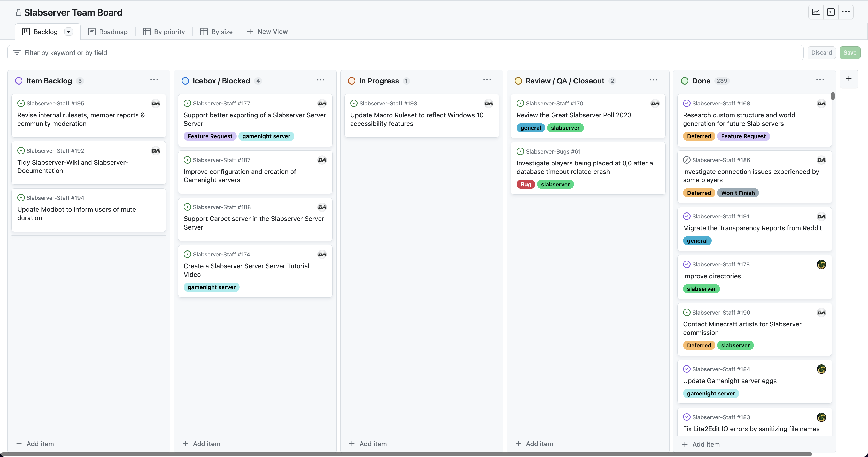The height and width of the screenshot is (457, 868).
Task: Click the closed-status checkmark icon on #168
Action: click(686, 103)
